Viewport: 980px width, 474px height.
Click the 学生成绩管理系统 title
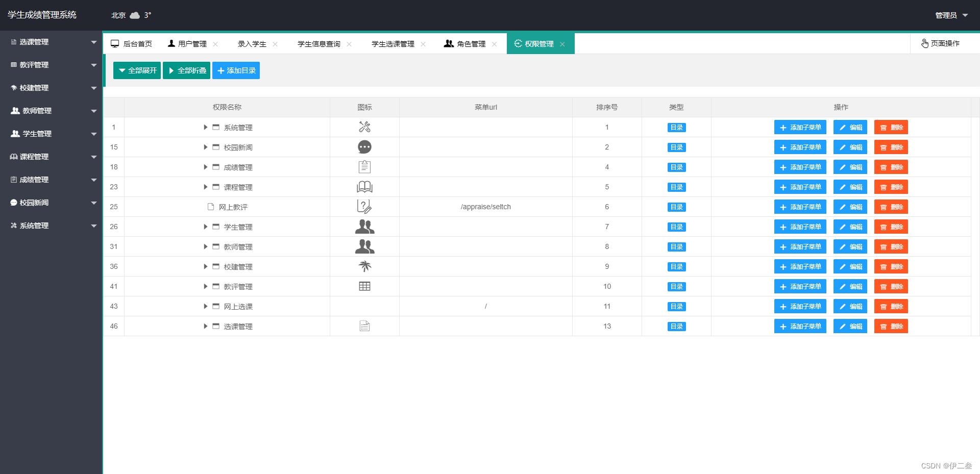(x=42, y=15)
